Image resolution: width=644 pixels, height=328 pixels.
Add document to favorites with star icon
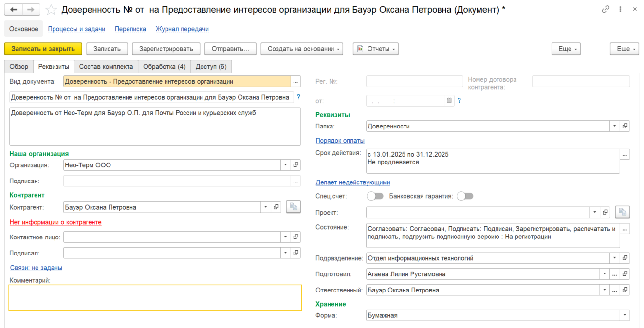(x=51, y=10)
